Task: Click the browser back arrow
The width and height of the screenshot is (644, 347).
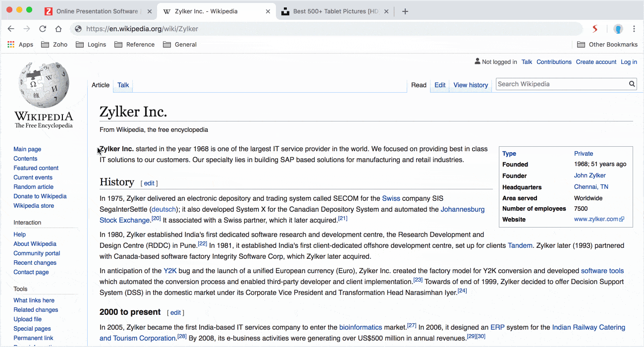Action: click(11, 29)
